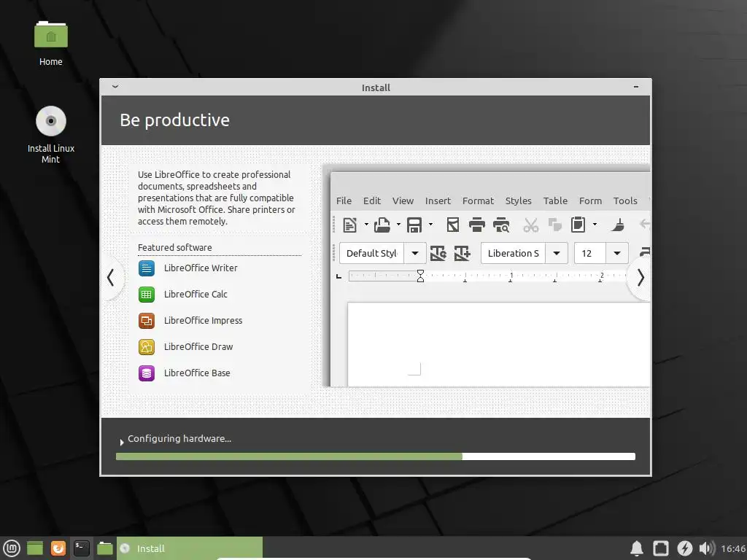Click Cut scissors icon in slideshow toolbar
Screen dimensions: 747x560
(x=530, y=225)
